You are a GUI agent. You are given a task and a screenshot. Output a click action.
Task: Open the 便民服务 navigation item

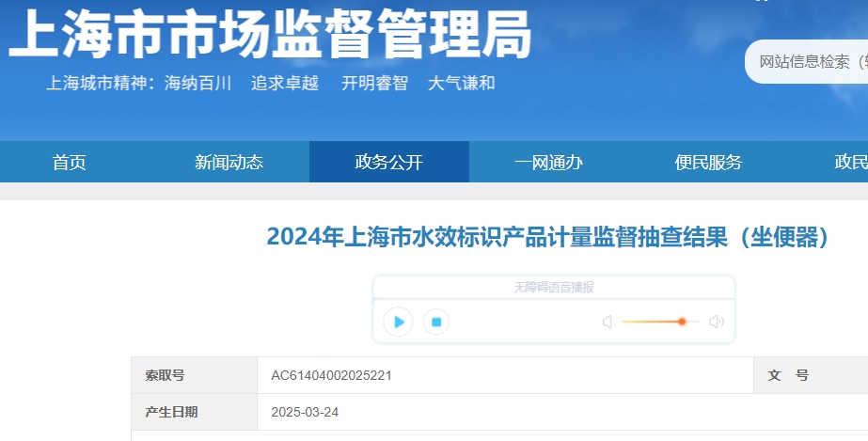[709, 163]
